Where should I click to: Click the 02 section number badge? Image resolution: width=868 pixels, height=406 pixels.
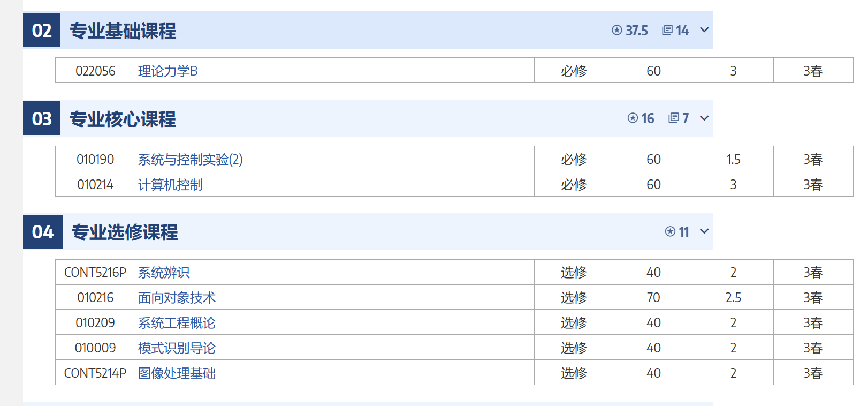tap(42, 31)
